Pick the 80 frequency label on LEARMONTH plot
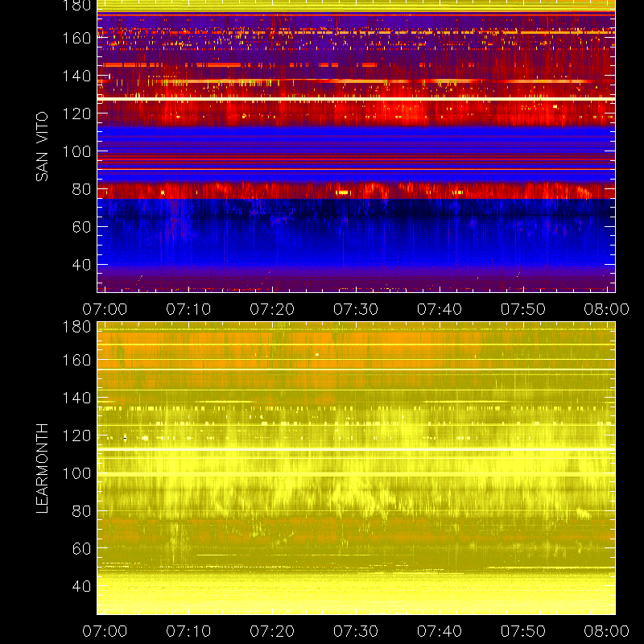The image size is (644, 644). click(x=82, y=511)
